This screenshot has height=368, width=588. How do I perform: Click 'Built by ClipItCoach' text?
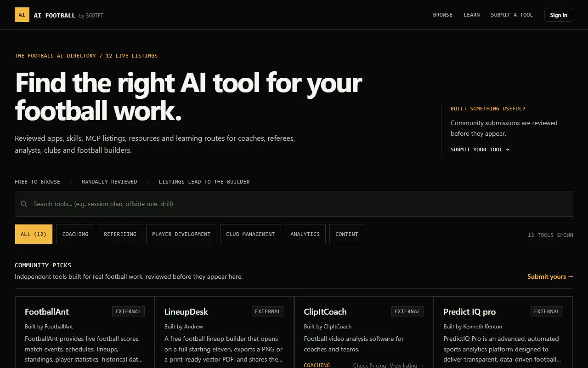328,327
